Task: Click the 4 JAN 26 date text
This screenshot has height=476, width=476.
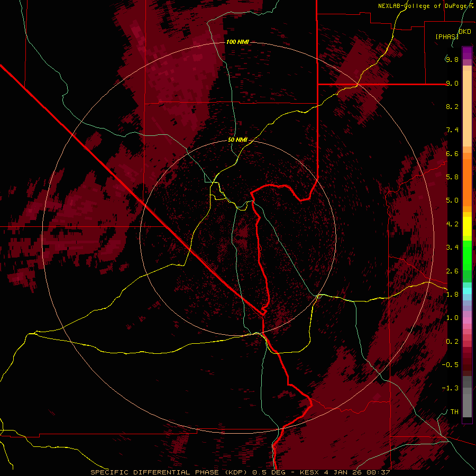Action: pyautogui.click(x=344, y=472)
